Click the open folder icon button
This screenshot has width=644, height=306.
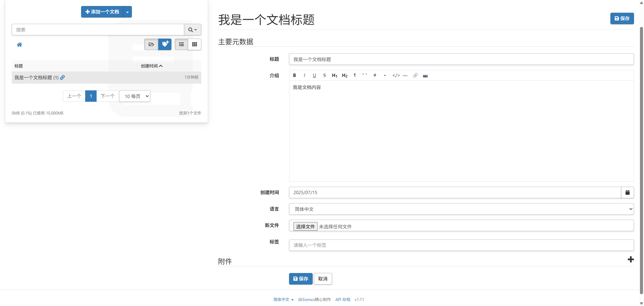pos(151,44)
